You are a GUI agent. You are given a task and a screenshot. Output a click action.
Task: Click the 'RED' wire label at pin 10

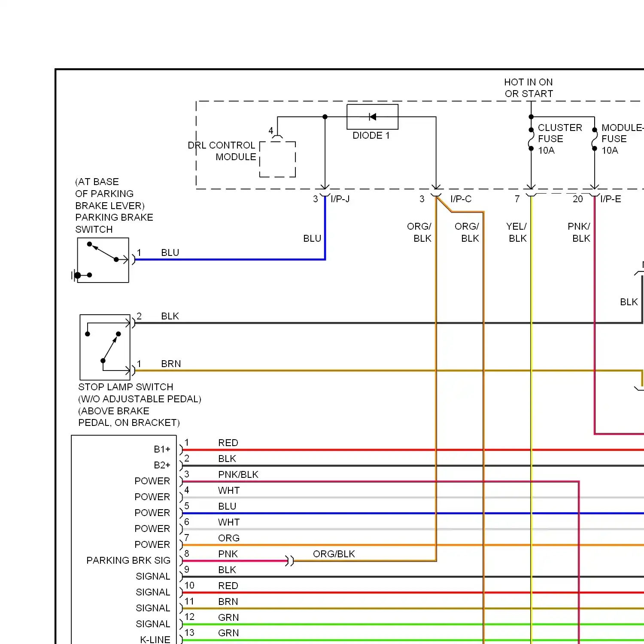coord(228,586)
